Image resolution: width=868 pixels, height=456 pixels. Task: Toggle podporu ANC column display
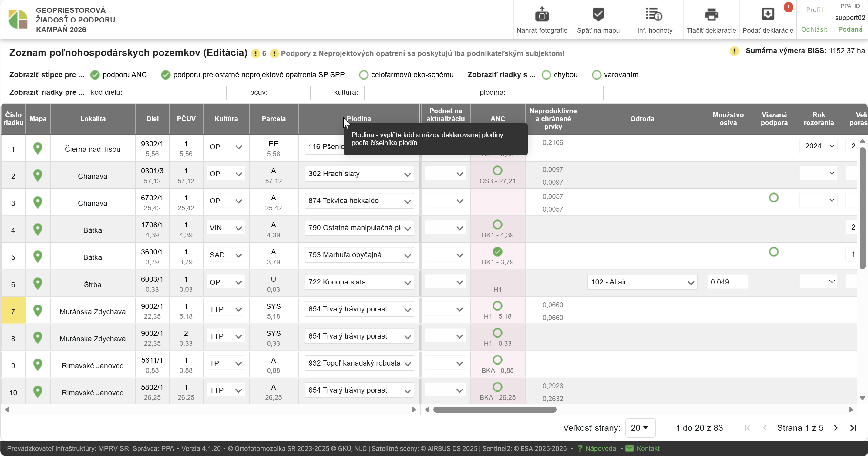pos(95,75)
